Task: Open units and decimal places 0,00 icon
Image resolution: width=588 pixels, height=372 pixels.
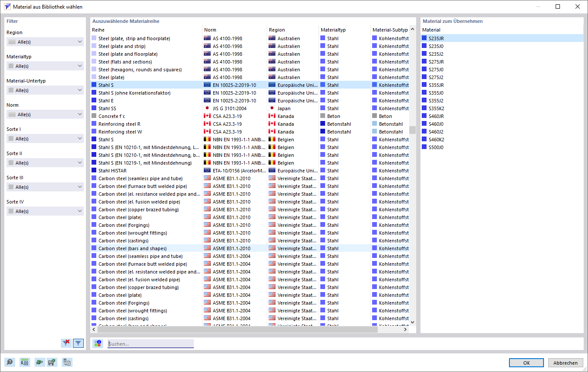Action: pos(25,362)
